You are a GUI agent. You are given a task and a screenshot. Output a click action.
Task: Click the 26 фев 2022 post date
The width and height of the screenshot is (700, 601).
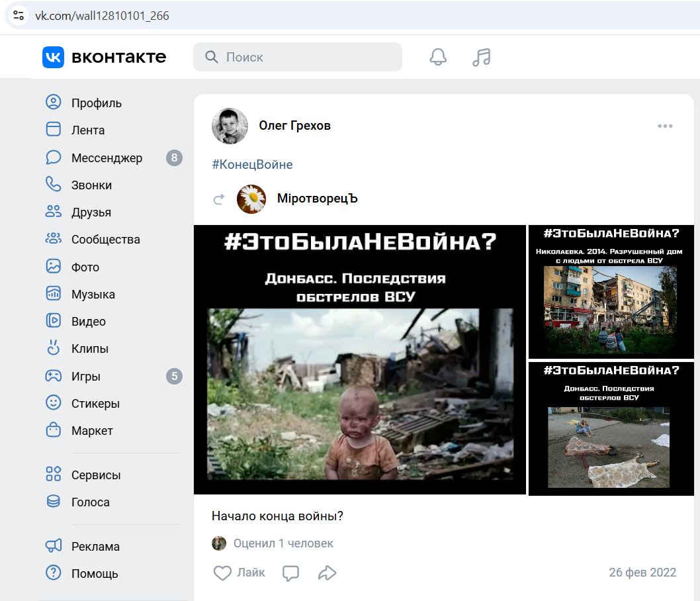(642, 573)
